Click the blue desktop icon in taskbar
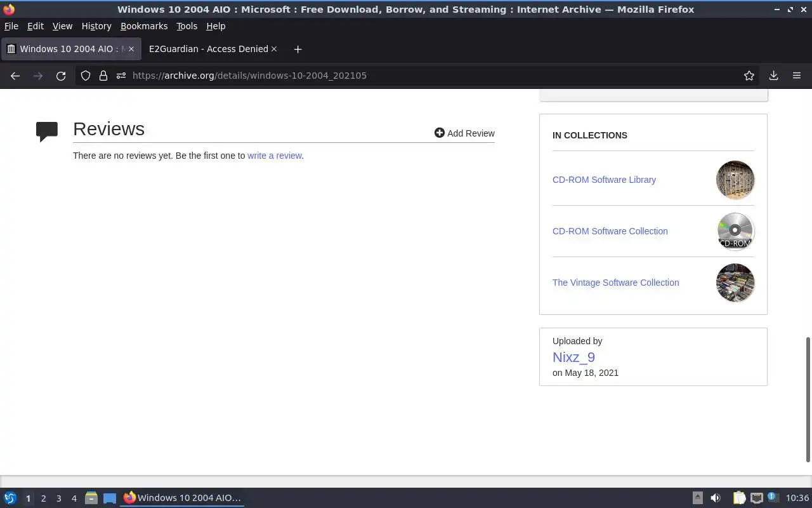Screen dimensions: 812x508 (110, 498)
